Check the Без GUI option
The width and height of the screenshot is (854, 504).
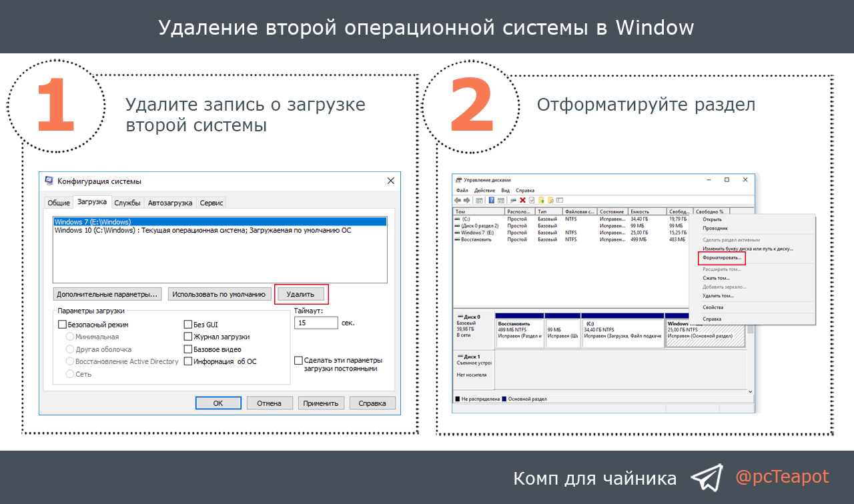coord(188,325)
